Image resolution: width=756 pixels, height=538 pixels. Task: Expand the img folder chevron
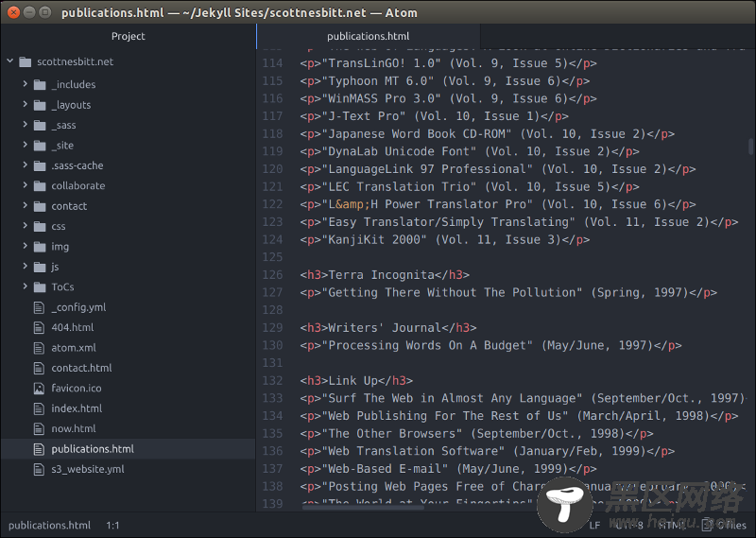26,246
